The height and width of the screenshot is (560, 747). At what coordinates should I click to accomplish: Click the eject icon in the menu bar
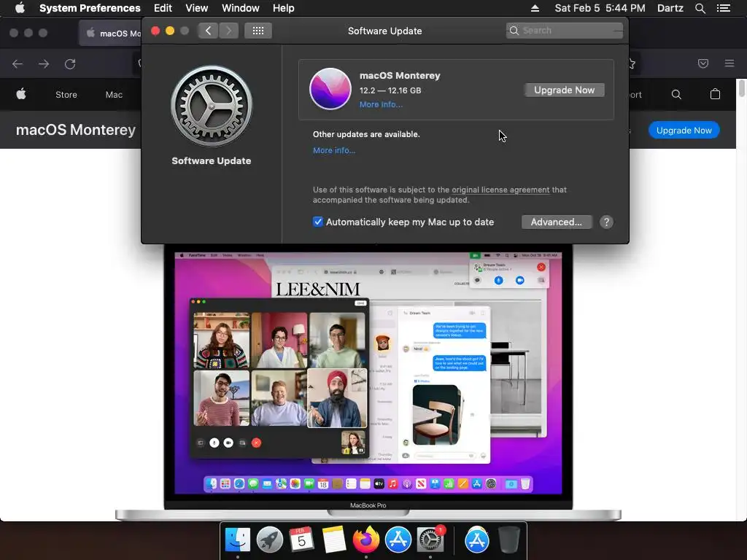coord(535,8)
